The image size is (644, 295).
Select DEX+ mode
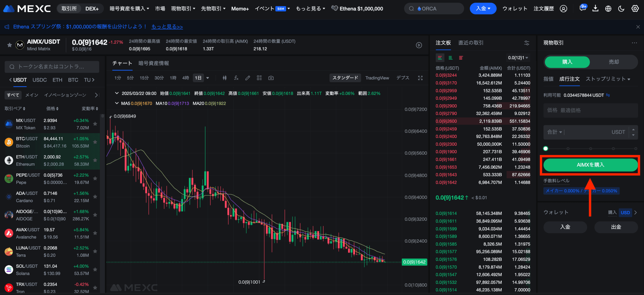pyautogui.click(x=92, y=9)
